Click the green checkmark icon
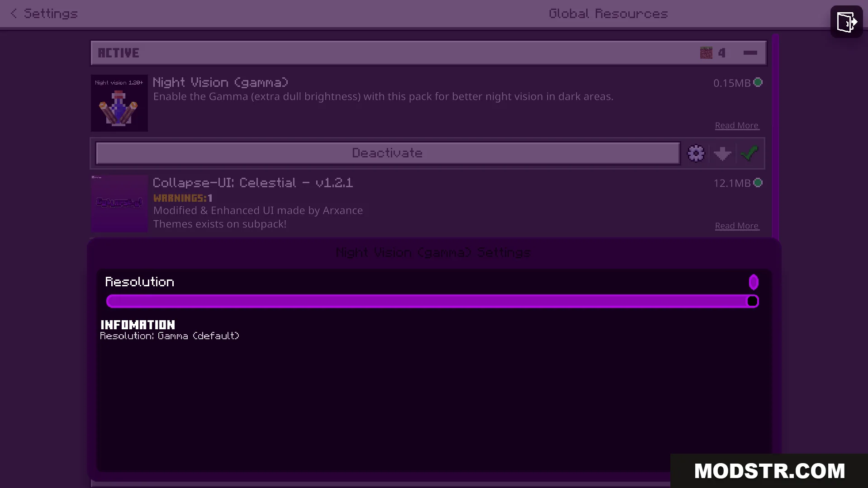Screen dimensions: 868x488 tap(749, 153)
